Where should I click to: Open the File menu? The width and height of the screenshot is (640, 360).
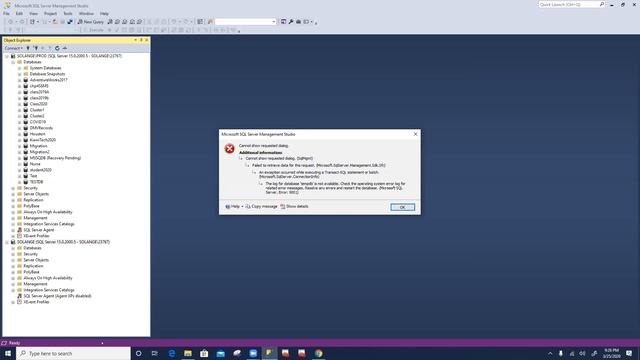[x=6, y=13]
